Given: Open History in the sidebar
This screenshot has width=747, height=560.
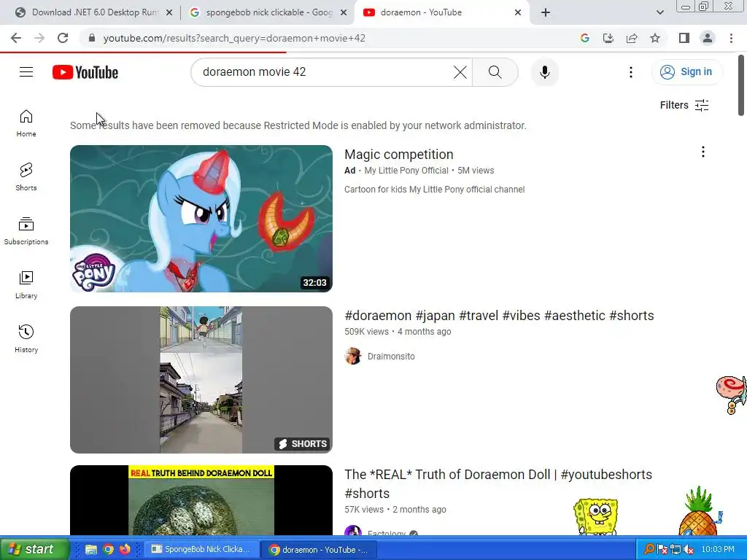Looking at the screenshot, I should point(26,338).
